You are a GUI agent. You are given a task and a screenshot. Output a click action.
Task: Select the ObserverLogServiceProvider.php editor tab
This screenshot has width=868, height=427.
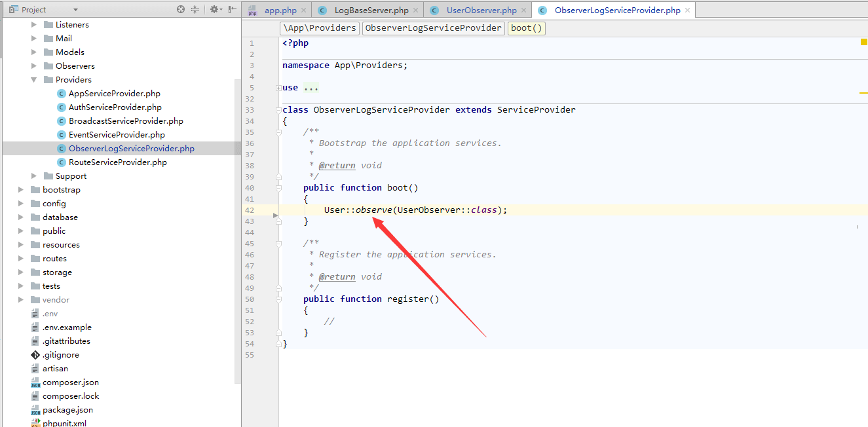click(617, 10)
